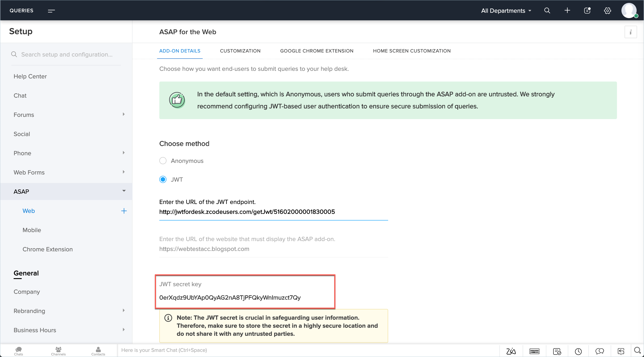Click the plus icon next to Web
The image size is (644, 357).
click(124, 211)
